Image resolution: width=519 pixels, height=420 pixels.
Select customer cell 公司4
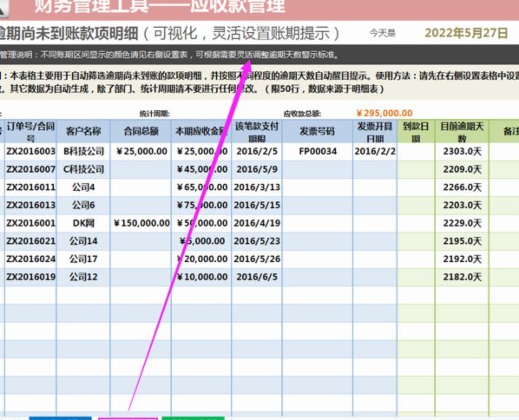[x=83, y=187]
